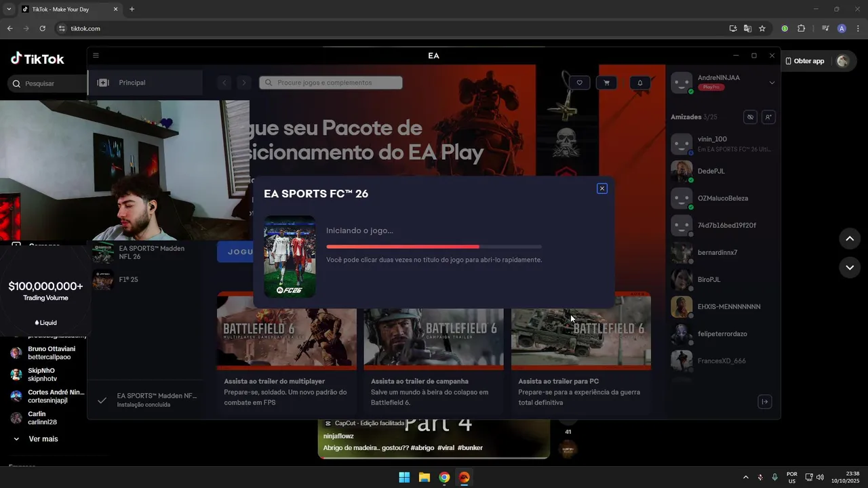
Task: Show hidden system tray icons
Action: pos(746,477)
